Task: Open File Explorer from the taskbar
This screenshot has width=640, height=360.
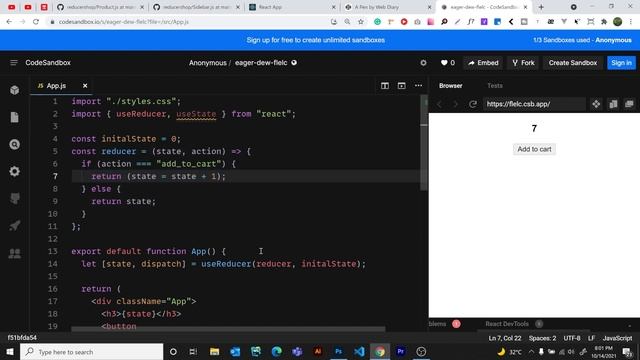Action: [214, 351]
